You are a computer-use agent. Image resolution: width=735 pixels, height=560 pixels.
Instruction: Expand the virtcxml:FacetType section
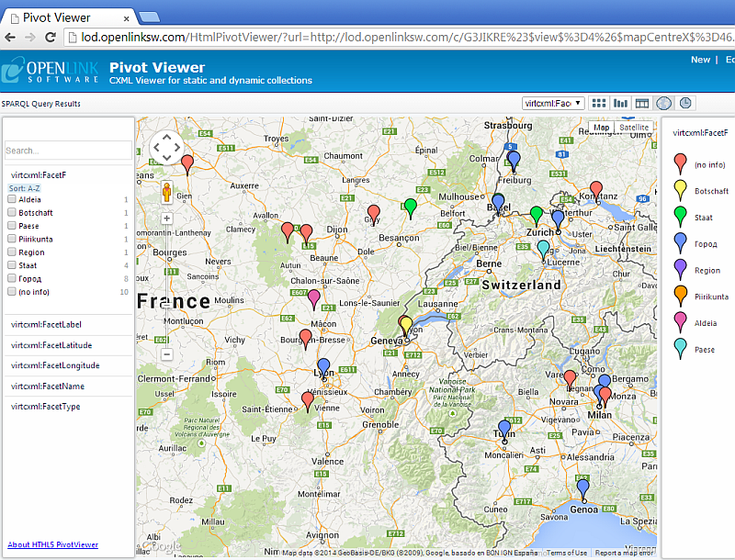[x=46, y=406]
